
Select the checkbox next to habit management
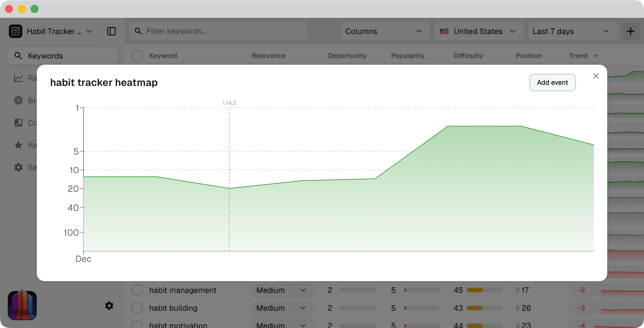click(137, 290)
